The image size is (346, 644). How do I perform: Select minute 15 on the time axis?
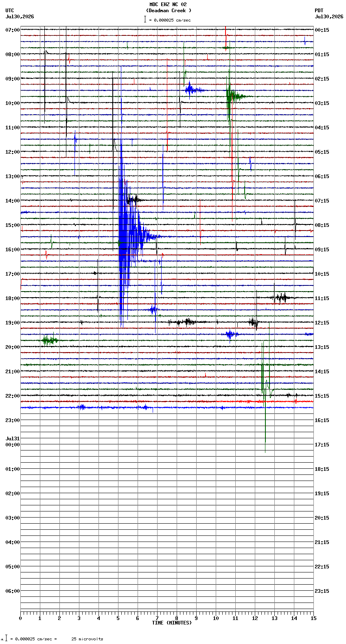pos(313,618)
